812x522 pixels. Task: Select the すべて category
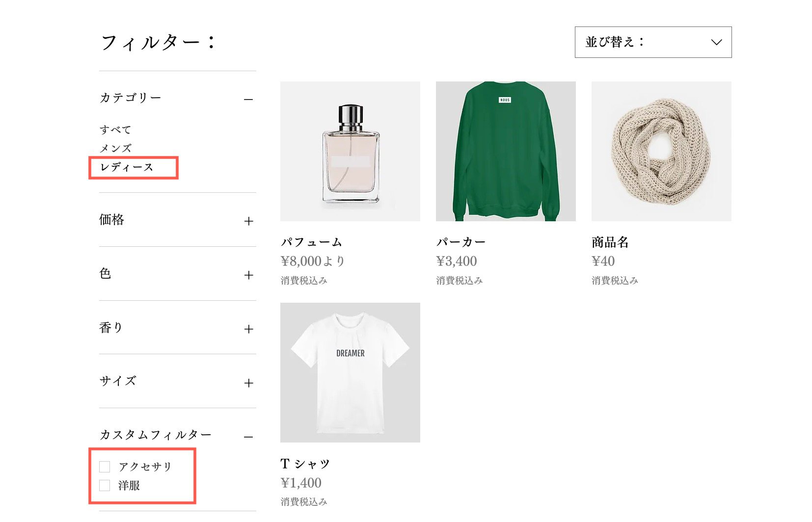pyautogui.click(x=116, y=130)
